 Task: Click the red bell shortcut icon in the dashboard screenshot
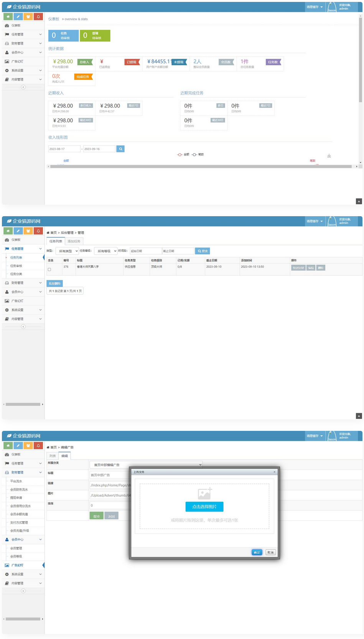pyautogui.click(x=38, y=17)
